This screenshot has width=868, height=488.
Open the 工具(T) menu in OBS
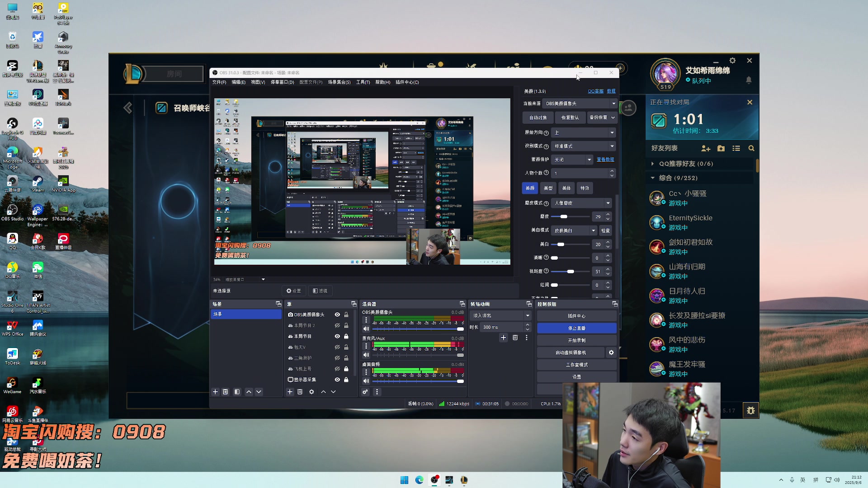(363, 82)
